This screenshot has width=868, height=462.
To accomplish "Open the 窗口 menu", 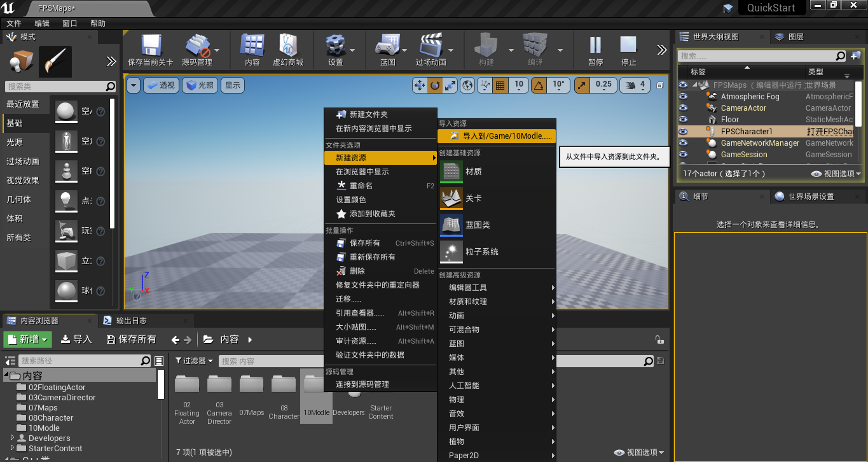I will point(69,23).
